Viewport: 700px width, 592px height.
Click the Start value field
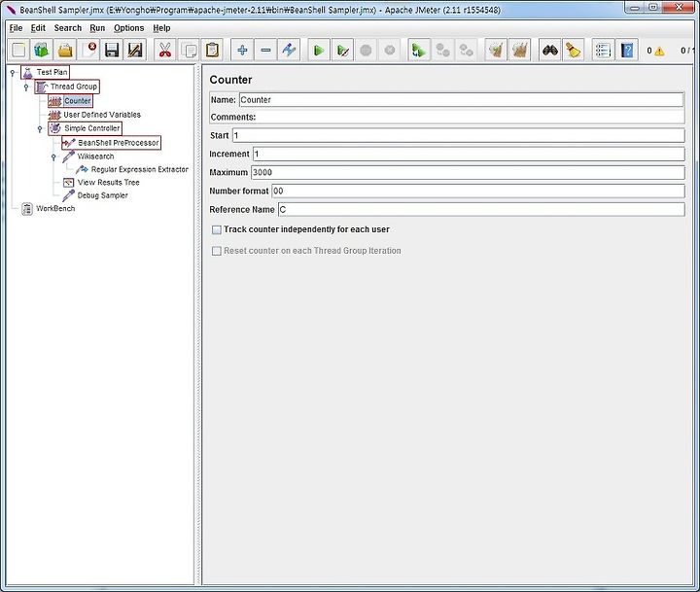[x=459, y=135]
